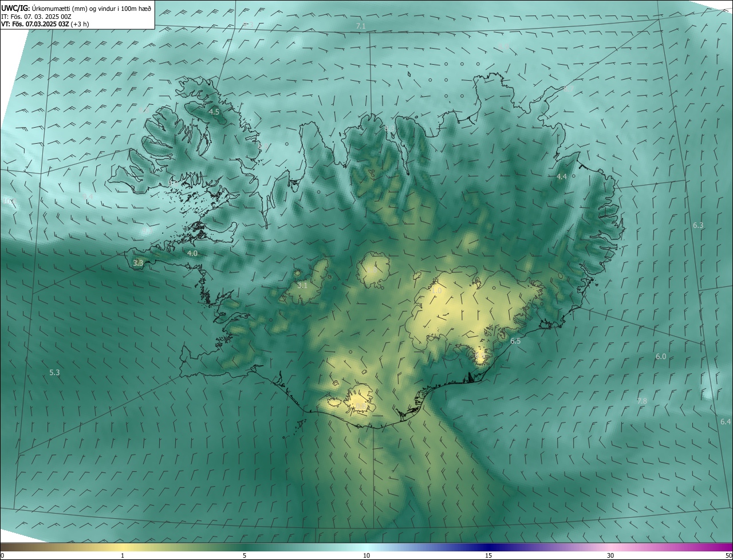Click the 3.1 value label in west Iceland

[x=302, y=285]
